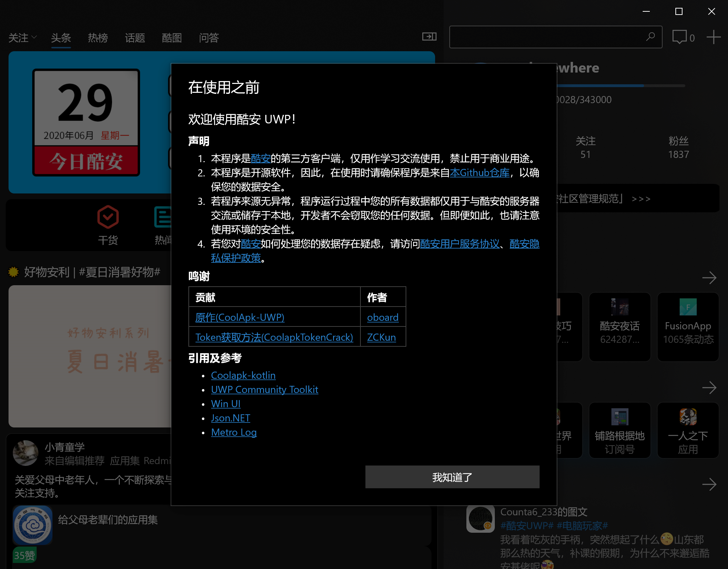
Task: Open the UWP Community Toolkit link
Action: click(264, 389)
